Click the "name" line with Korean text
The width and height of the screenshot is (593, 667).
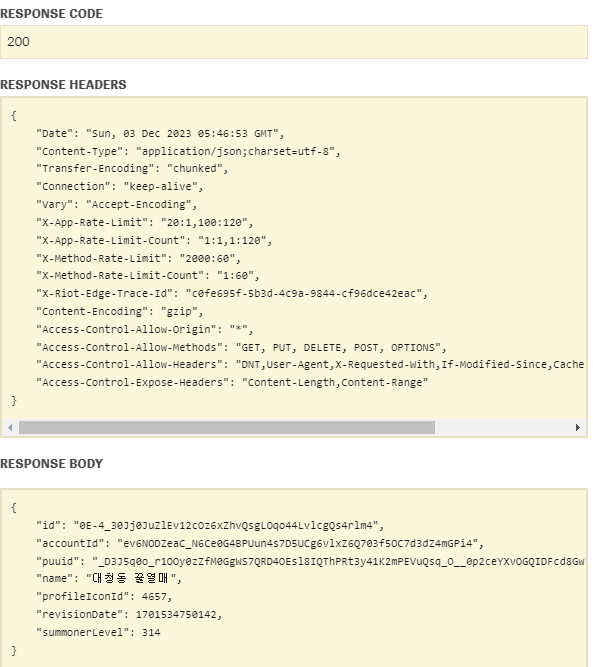(109, 579)
